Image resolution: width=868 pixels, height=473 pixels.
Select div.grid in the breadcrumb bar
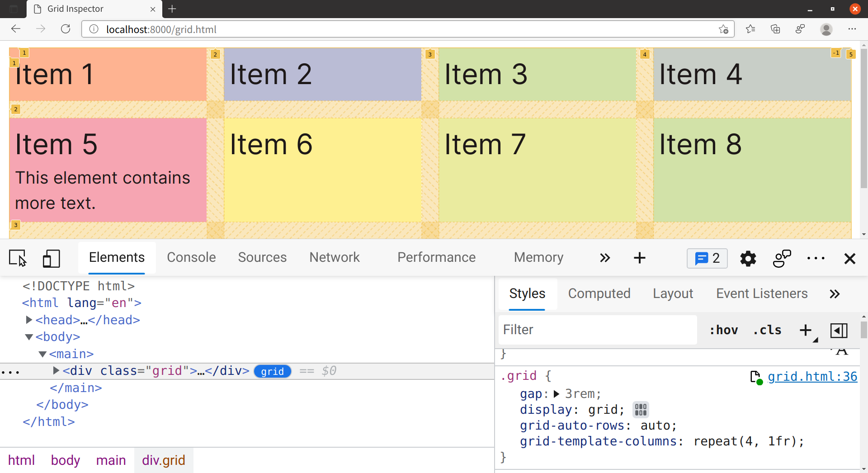coord(164,460)
